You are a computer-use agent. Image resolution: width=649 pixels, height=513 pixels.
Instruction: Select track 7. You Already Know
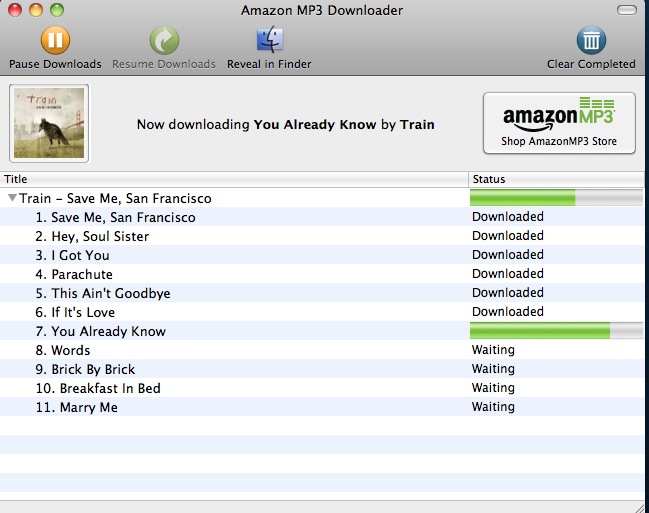click(x=322, y=331)
